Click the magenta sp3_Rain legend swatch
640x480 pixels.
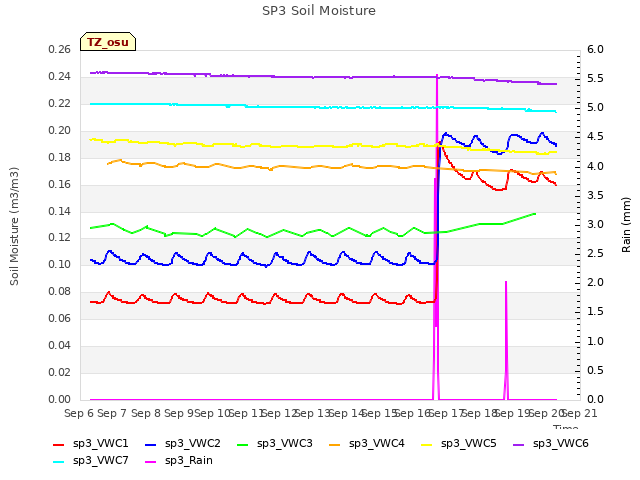coord(151,462)
